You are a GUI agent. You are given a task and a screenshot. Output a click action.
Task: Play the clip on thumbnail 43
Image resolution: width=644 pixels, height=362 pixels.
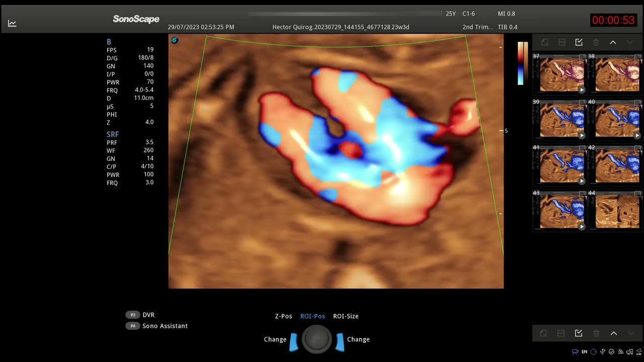[x=582, y=227]
